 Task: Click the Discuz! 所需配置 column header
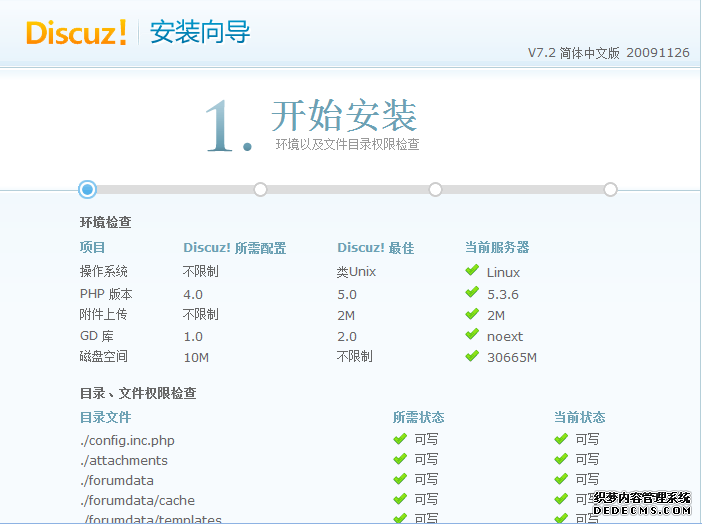(x=234, y=248)
